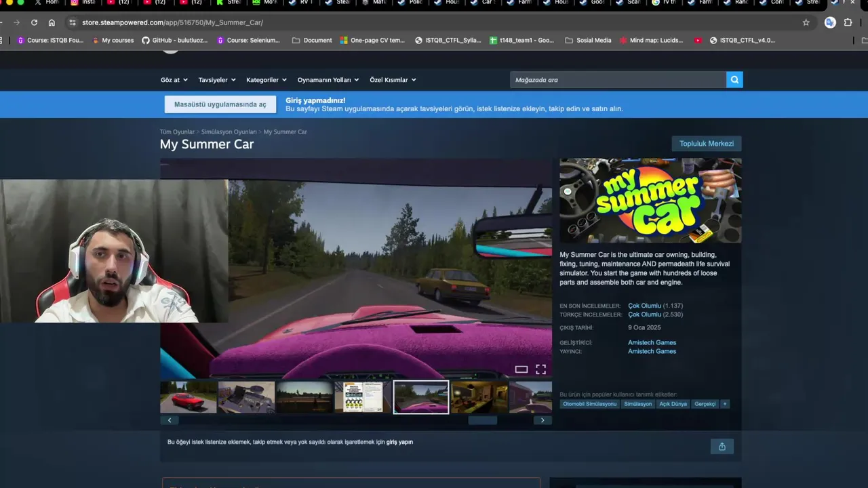
Task: Select the dim interior room thumbnail
Action: pyautogui.click(x=479, y=397)
